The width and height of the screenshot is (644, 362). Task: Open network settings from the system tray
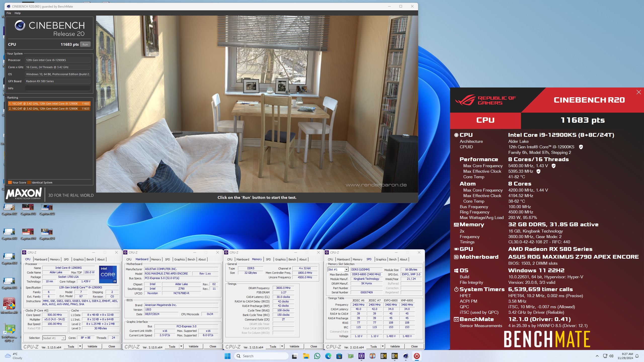coord(605,356)
